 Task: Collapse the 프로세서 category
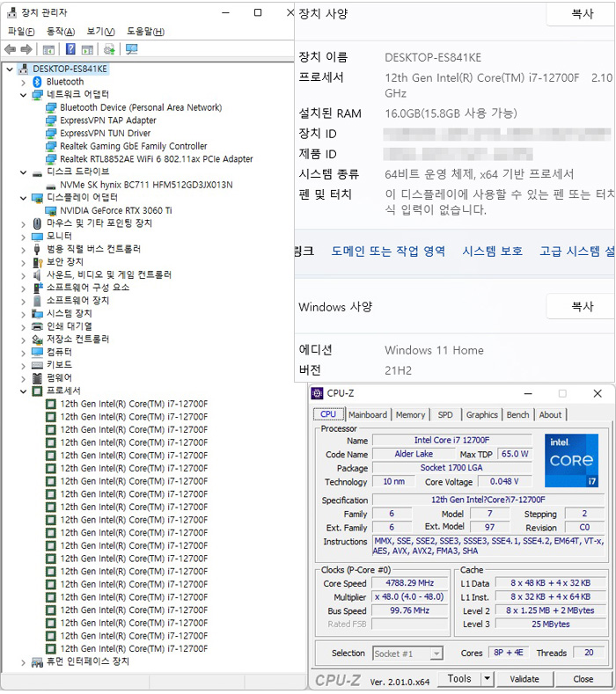tap(24, 391)
